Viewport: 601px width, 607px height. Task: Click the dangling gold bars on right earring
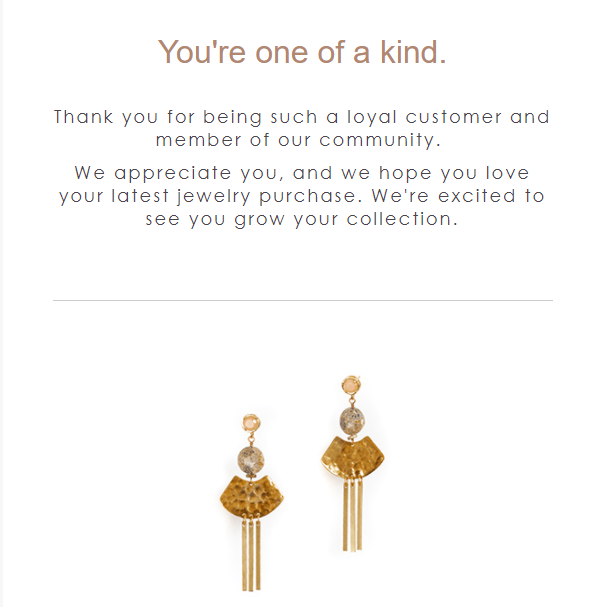[x=351, y=515]
